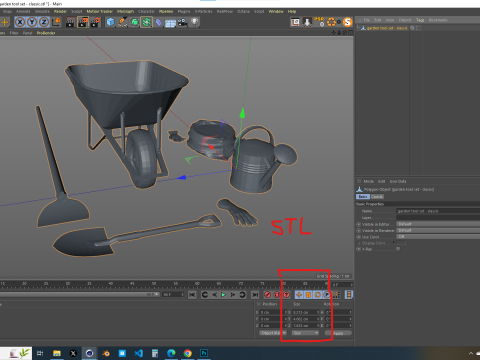The height and width of the screenshot is (360, 480).
Task: Open the Use Color dropdown
Action: (438, 237)
